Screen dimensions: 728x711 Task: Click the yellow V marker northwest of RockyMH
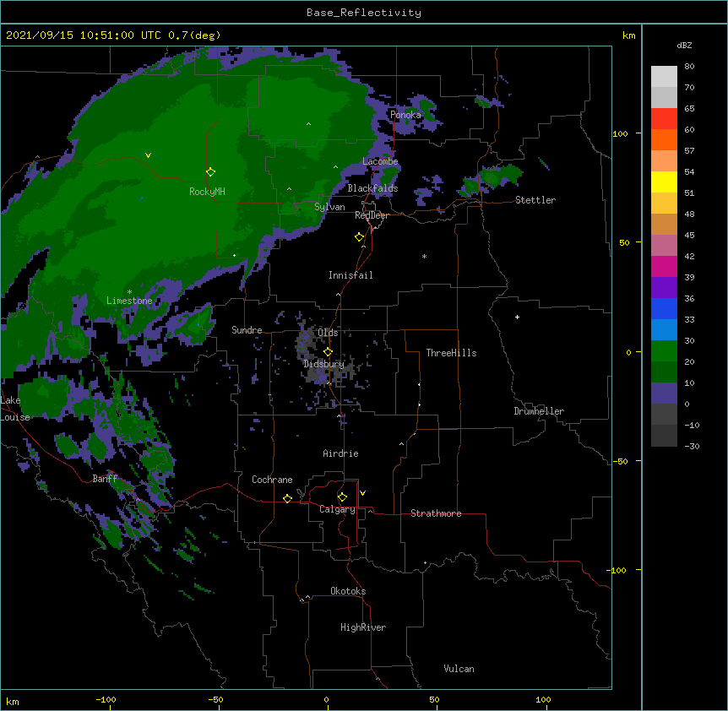tap(148, 155)
